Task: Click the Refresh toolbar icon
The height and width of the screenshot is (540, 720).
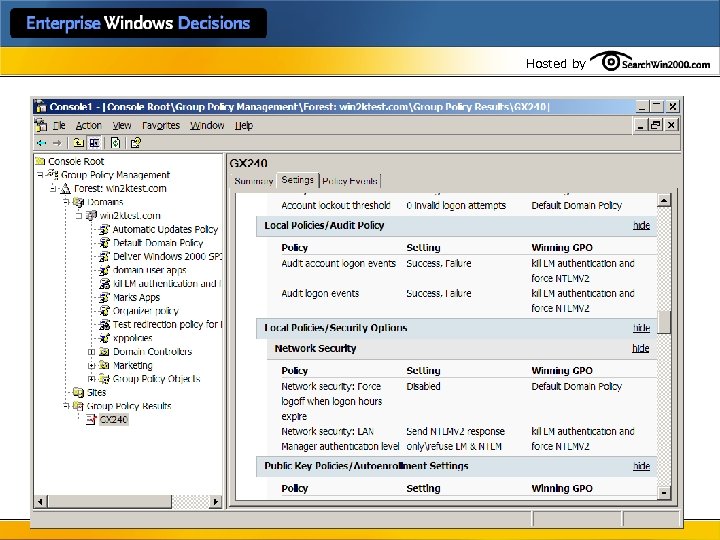Action: pos(115,143)
